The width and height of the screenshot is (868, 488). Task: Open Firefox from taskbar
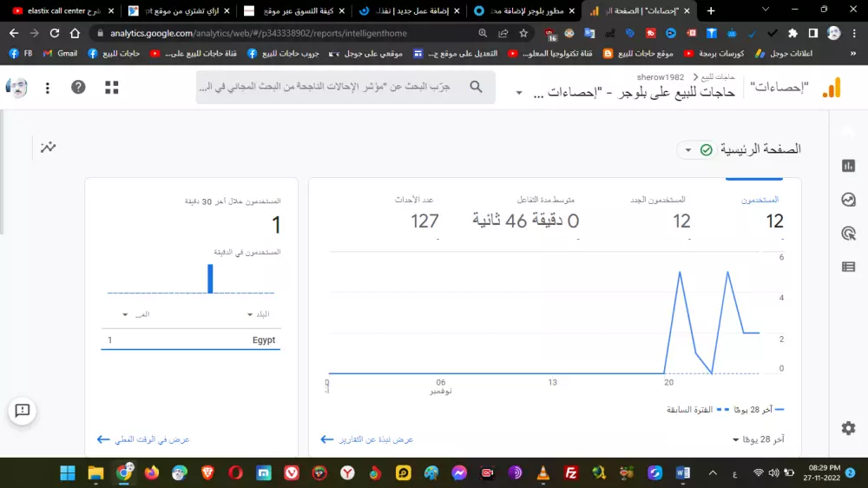click(151, 472)
